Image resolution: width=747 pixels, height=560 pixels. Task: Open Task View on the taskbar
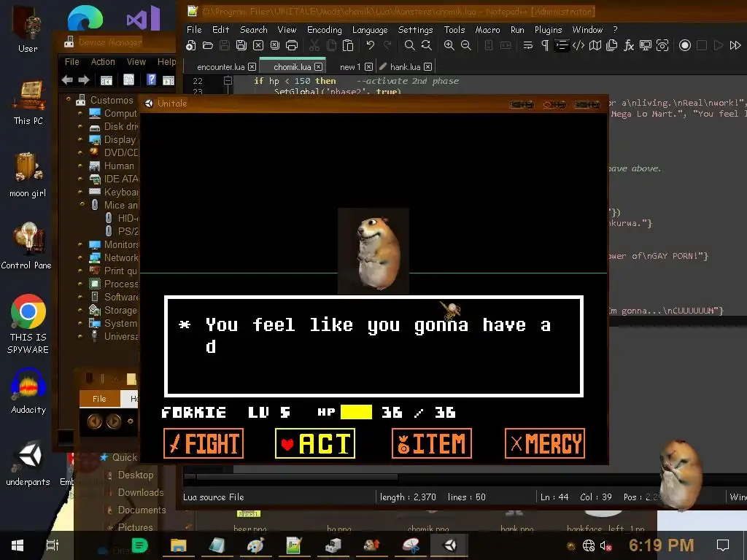[53, 545]
